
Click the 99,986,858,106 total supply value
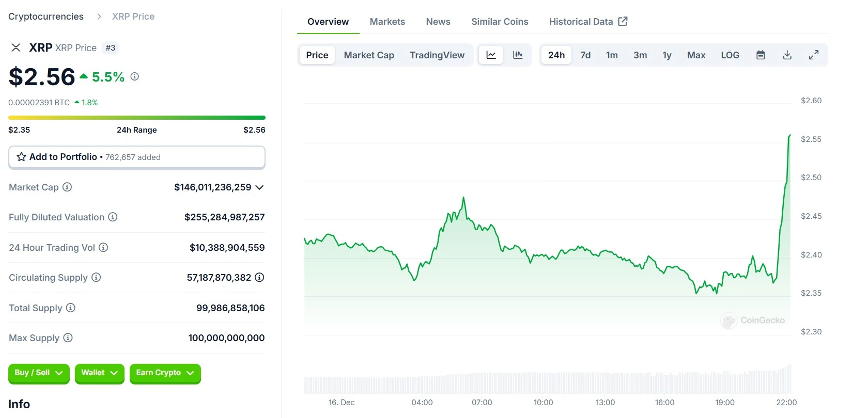pyautogui.click(x=230, y=308)
